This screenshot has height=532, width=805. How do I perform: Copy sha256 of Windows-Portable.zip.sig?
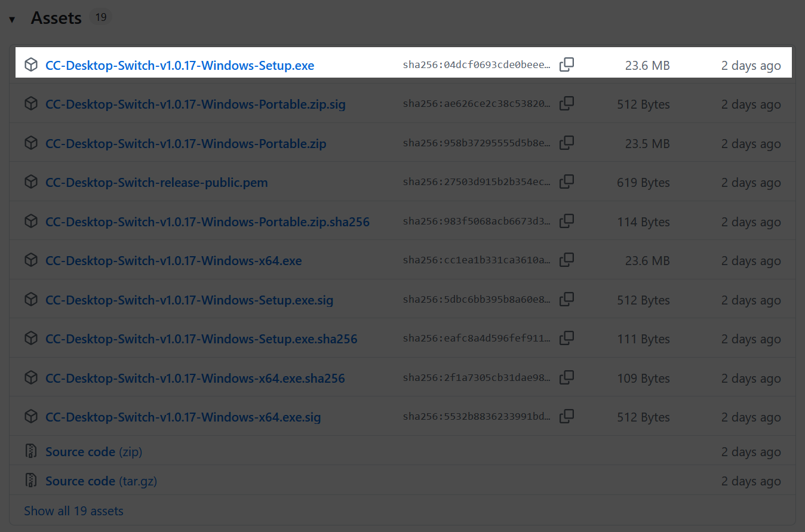point(567,104)
